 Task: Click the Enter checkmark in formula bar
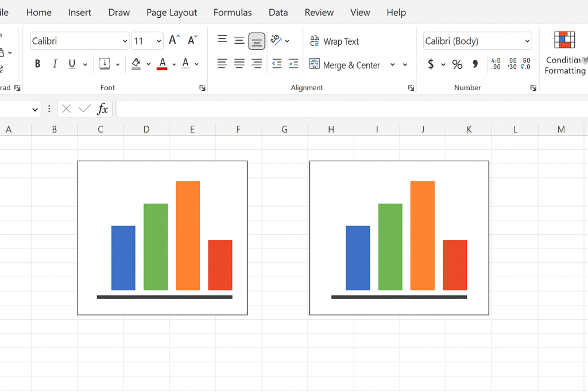84,109
